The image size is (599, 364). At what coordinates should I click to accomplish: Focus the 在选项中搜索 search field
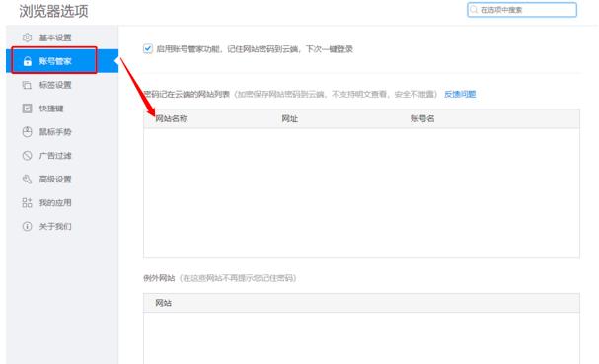pyautogui.click(x=522, y=10)
